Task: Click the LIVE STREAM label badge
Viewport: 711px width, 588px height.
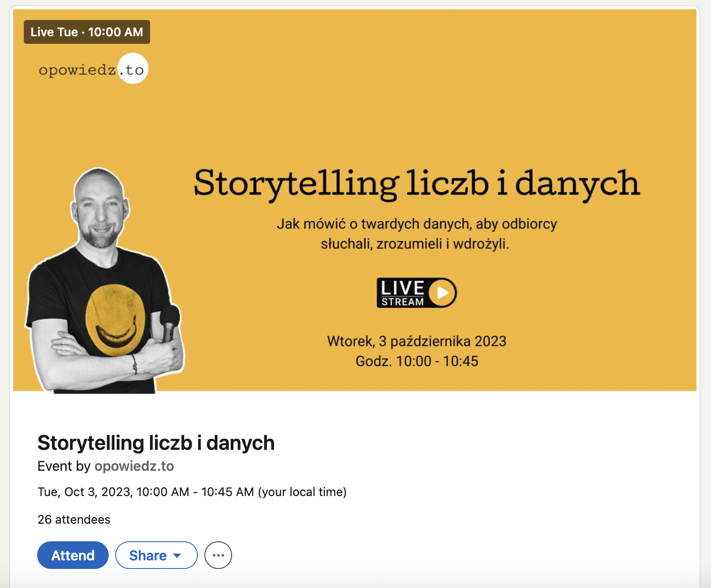Action: tap(416, 293)
